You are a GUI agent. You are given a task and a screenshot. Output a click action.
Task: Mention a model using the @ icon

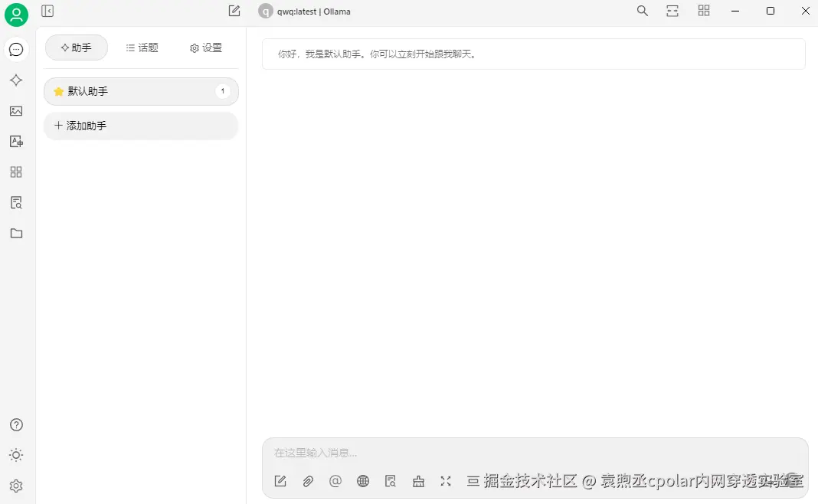click(335, 481)
